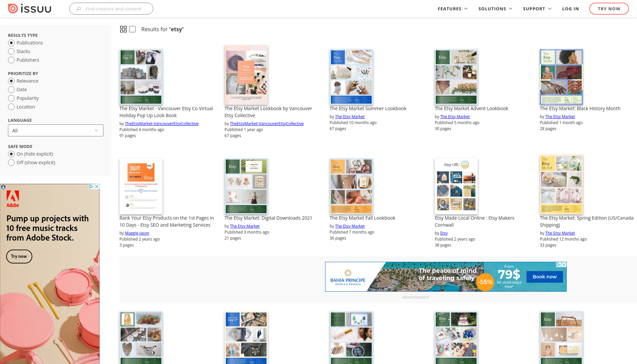Click The Etsy Market under Digital Downloads 2021
The height and width of the screenshot is (364, 637).
click(245, 226)
